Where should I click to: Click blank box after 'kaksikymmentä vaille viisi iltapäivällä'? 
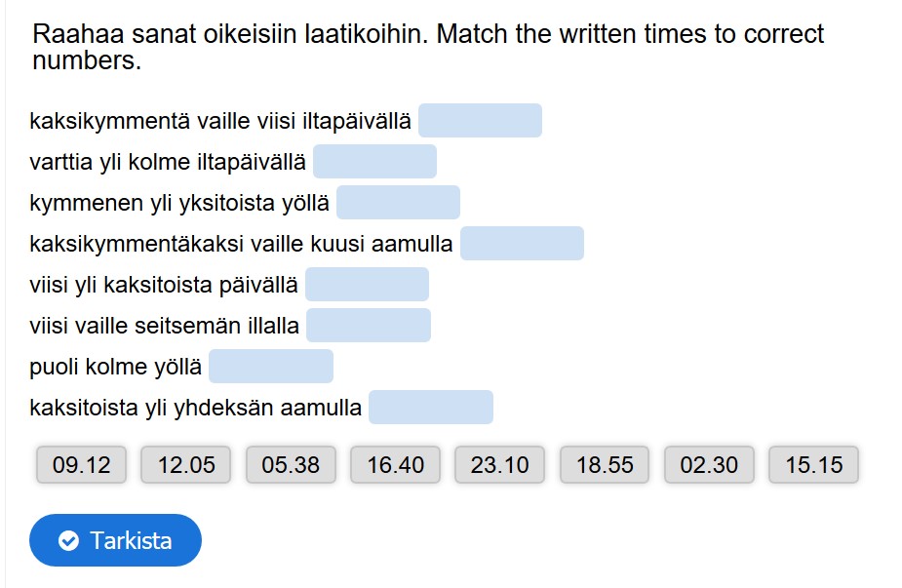pos(480,121)
